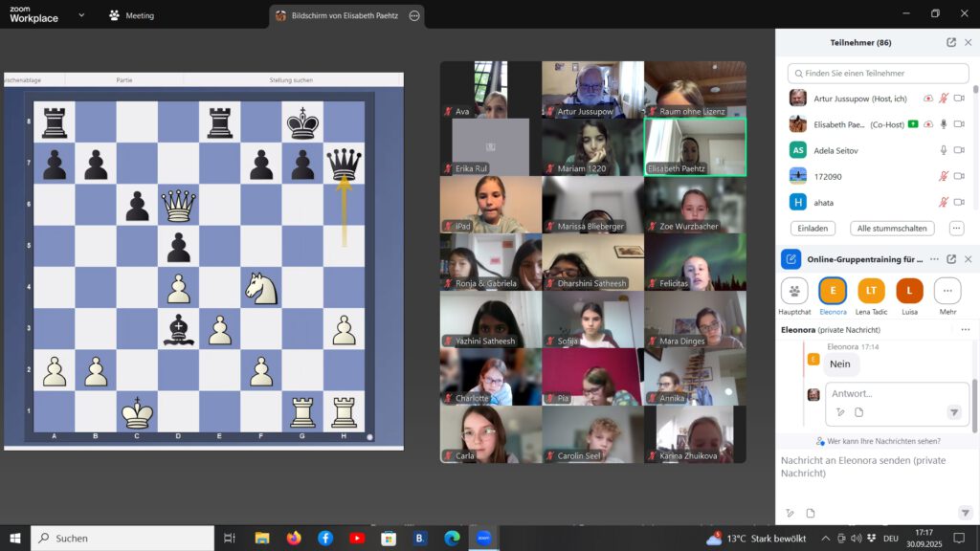Switch to the Meeting tab
980x551 pixels.
131,15
